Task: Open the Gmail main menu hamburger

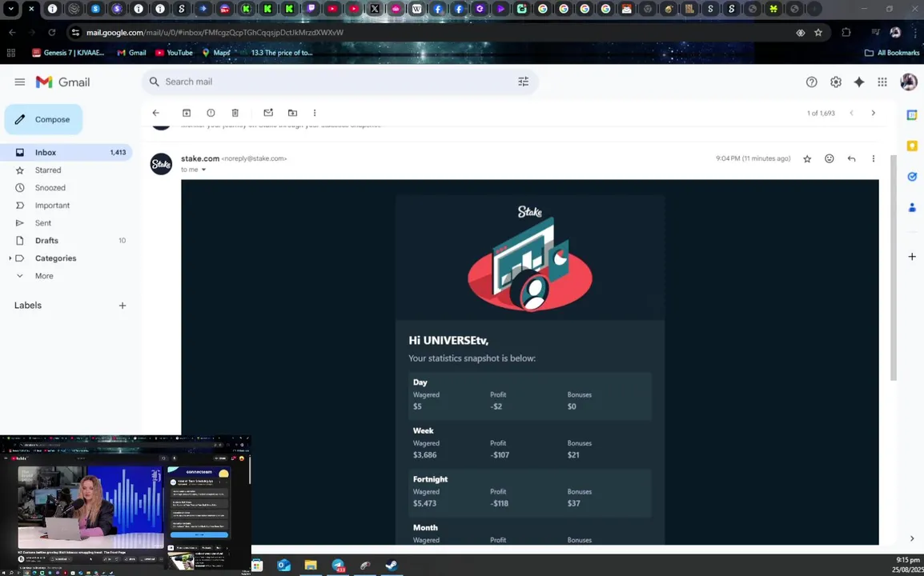Action: pos(19,82)
